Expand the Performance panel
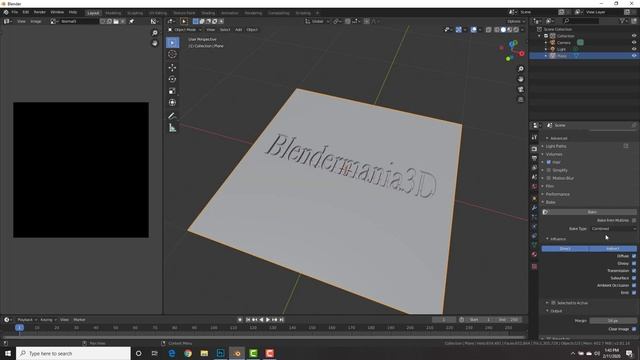 click(x=557, y=194)
